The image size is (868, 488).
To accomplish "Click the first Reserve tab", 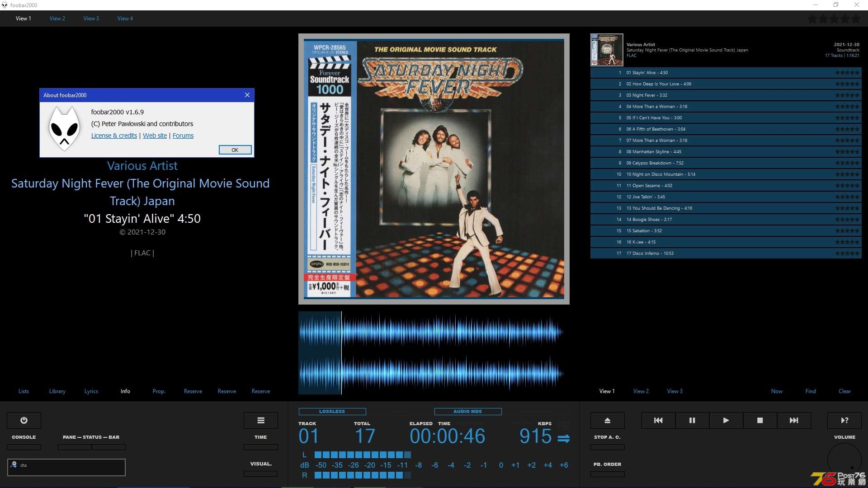I will [193, 391].
